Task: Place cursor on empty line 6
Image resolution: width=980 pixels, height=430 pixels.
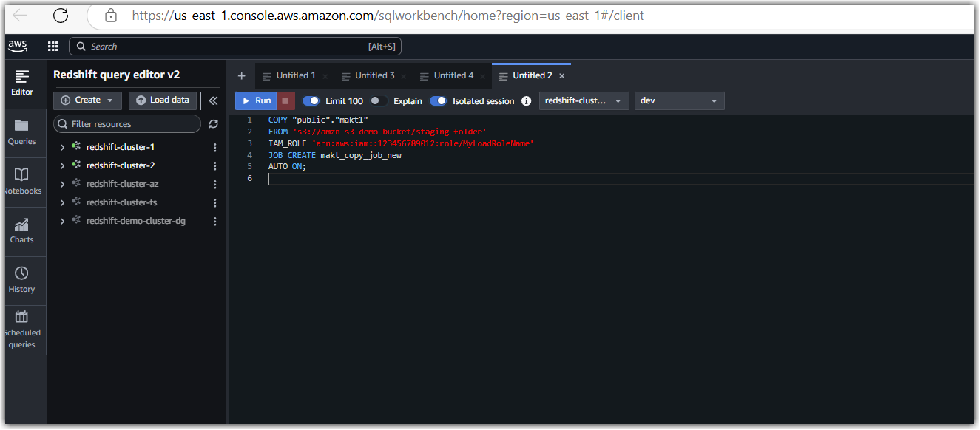Action: click(621, 179)
